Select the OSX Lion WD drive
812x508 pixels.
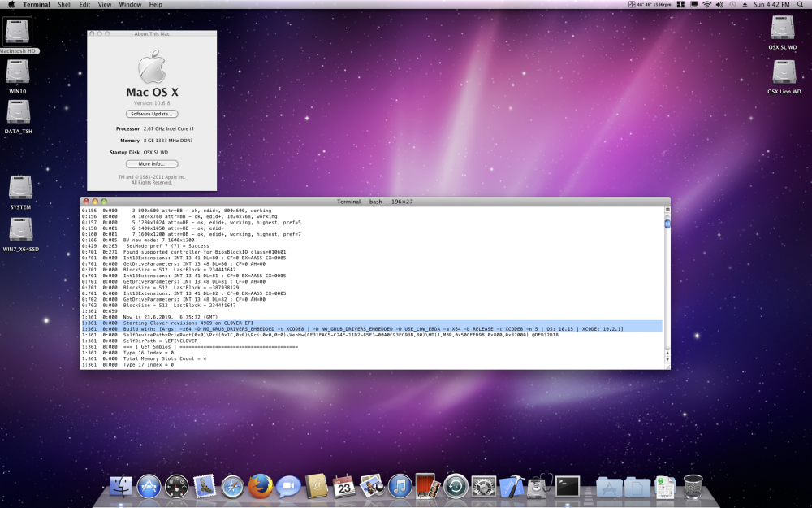click(784, 76)
